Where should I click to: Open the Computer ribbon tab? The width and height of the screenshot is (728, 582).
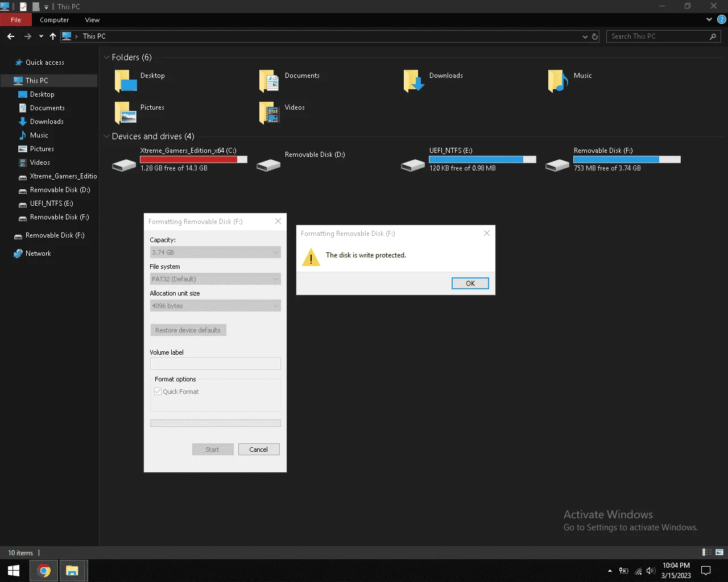[54, 20]
